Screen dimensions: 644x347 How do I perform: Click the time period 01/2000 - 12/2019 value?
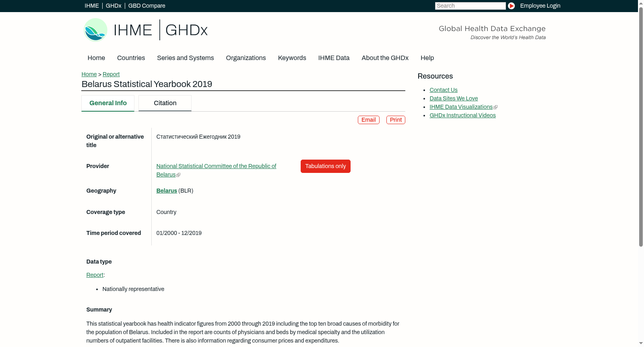coord(179,233)
